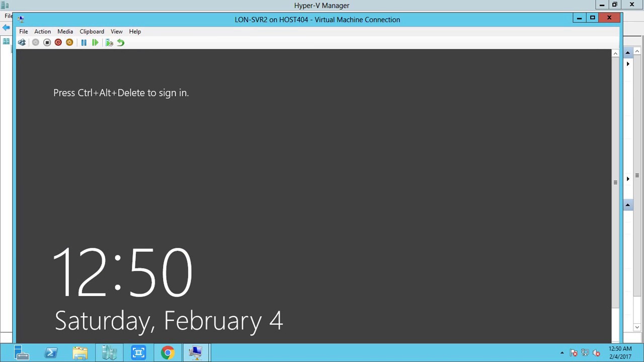644x362 pixels.
Task: Send Ctrl+Alt+Delete to the virtual machine
Action: point(22,43)
